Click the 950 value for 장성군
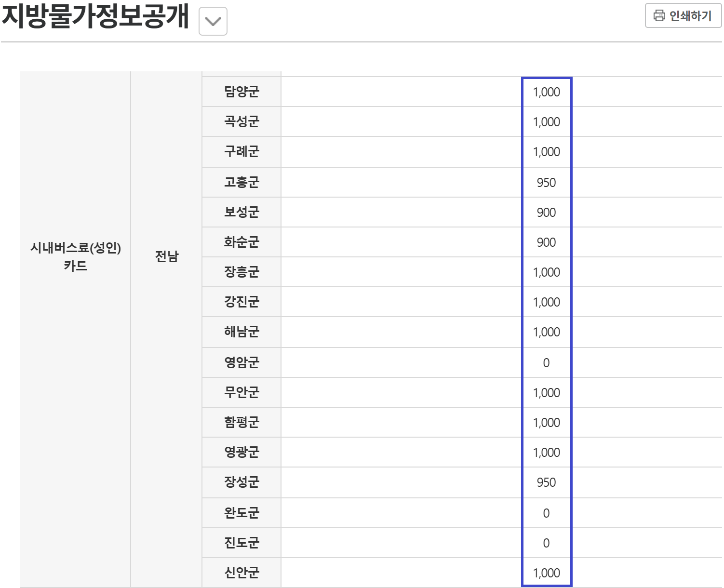Image resolution: width=724 pixels, height=588 pixels. click(x=546, y=482)
